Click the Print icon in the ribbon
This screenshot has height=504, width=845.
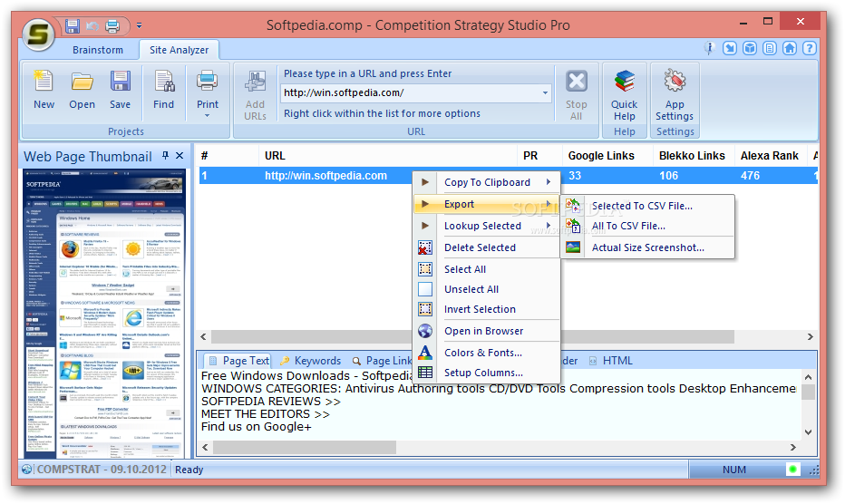coord(208,82)
